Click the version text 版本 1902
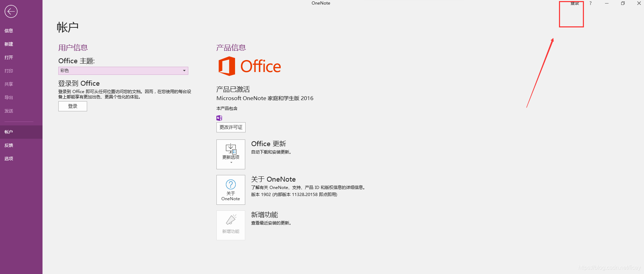The width and height of the screenshot is (644, 274). tap(294, 195)
